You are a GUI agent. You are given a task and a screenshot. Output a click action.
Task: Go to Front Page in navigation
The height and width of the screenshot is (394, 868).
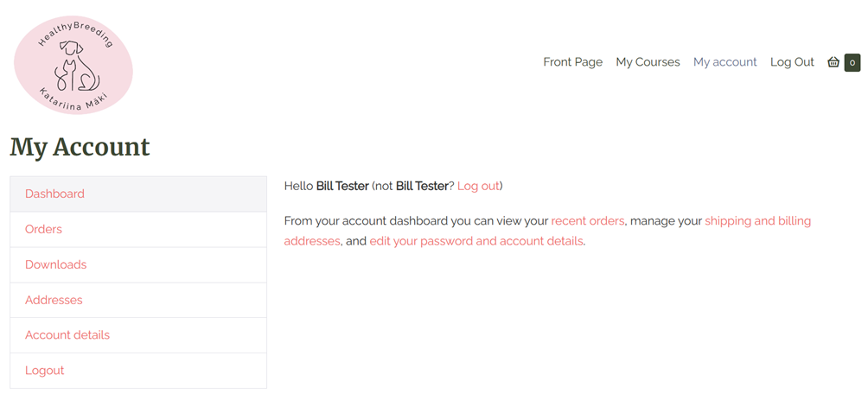coord(573,62)
